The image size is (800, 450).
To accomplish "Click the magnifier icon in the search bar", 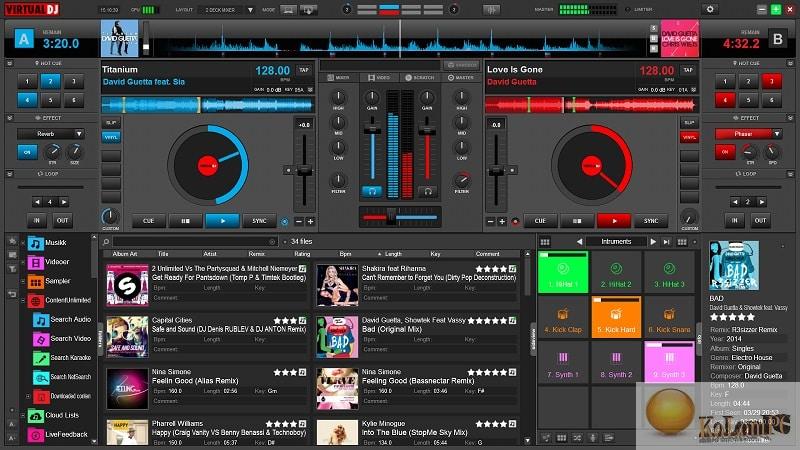I will [106, 242].
